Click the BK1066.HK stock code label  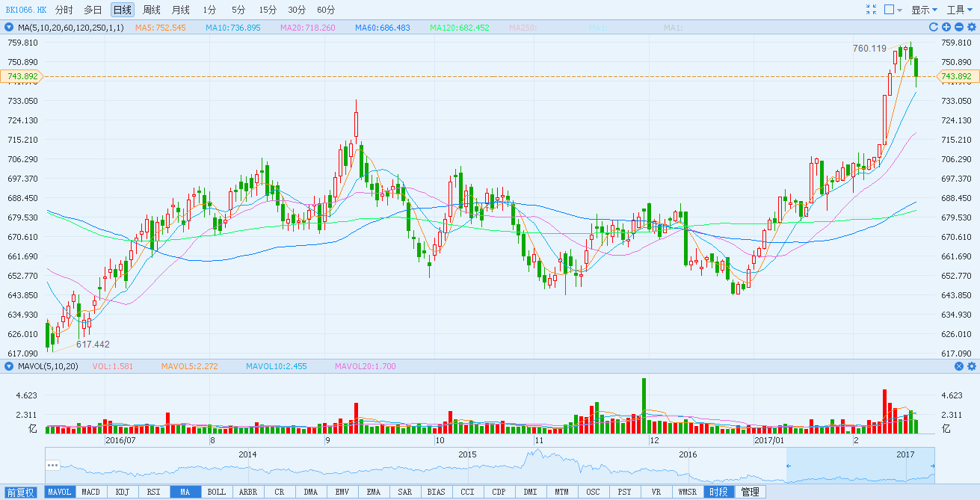tap(26, 10)
